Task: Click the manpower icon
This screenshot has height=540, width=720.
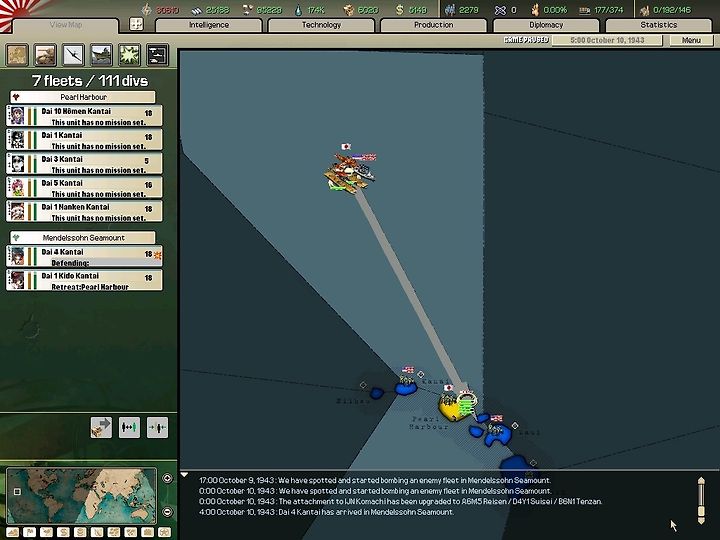Action: pyautogui.click(x=450, y=10)
